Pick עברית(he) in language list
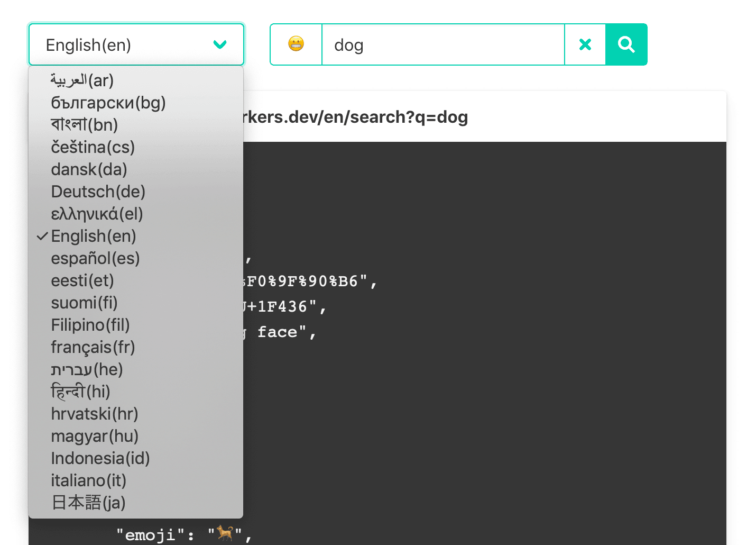756x545 pixels. coord(87,369)
